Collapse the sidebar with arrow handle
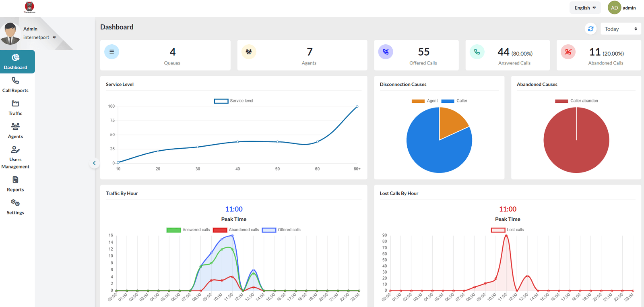644x307 pixels. point(94,163)
